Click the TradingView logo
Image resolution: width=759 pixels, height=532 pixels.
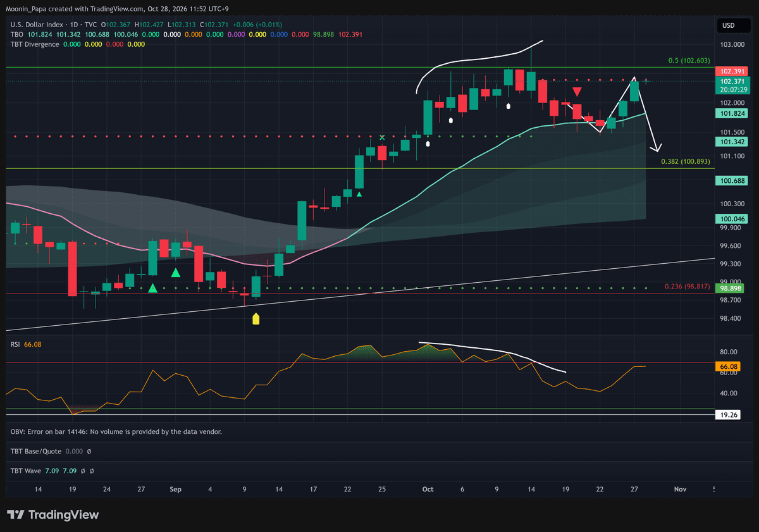[53, 515]
